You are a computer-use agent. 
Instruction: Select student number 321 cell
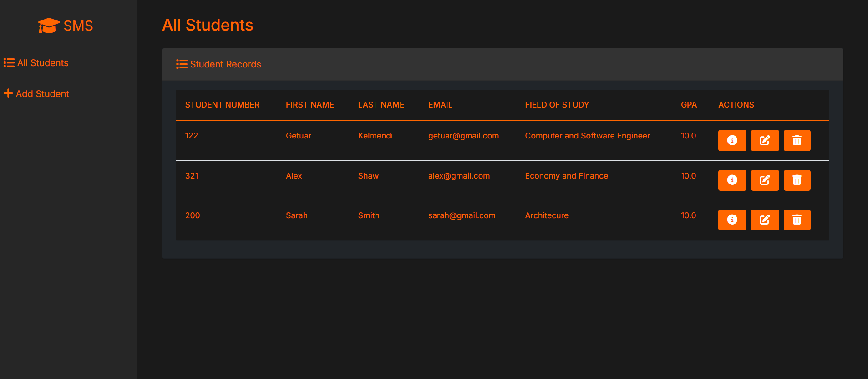click(192, 176)
